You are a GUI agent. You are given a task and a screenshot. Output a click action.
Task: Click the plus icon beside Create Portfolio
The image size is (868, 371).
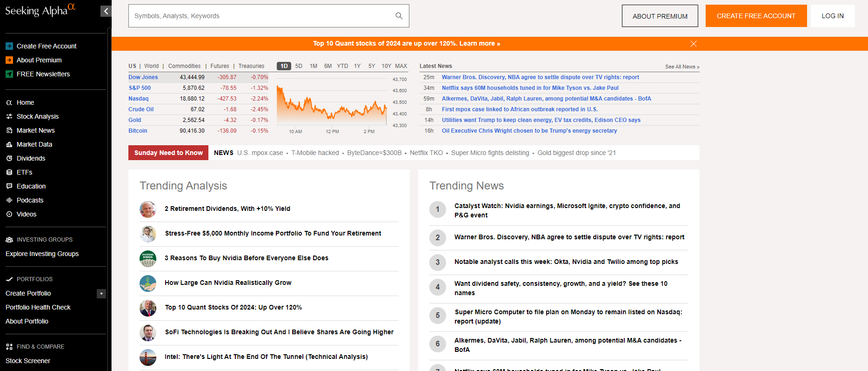[101, 294]
